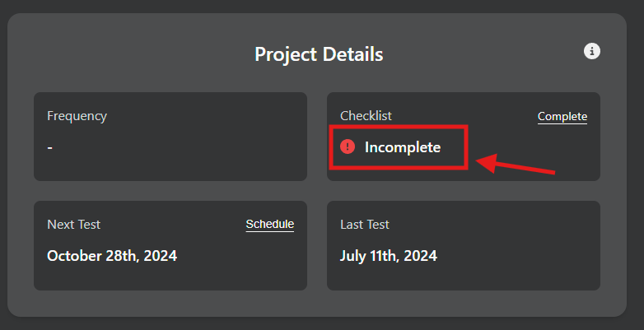Click the info icon near Project Details

point(592,51)
